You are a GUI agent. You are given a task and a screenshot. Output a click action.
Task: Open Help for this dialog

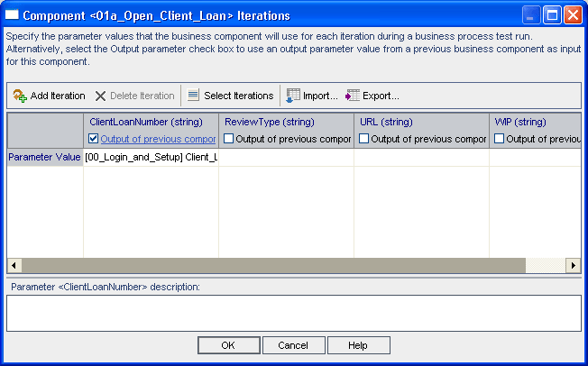[x=358, y=345]
